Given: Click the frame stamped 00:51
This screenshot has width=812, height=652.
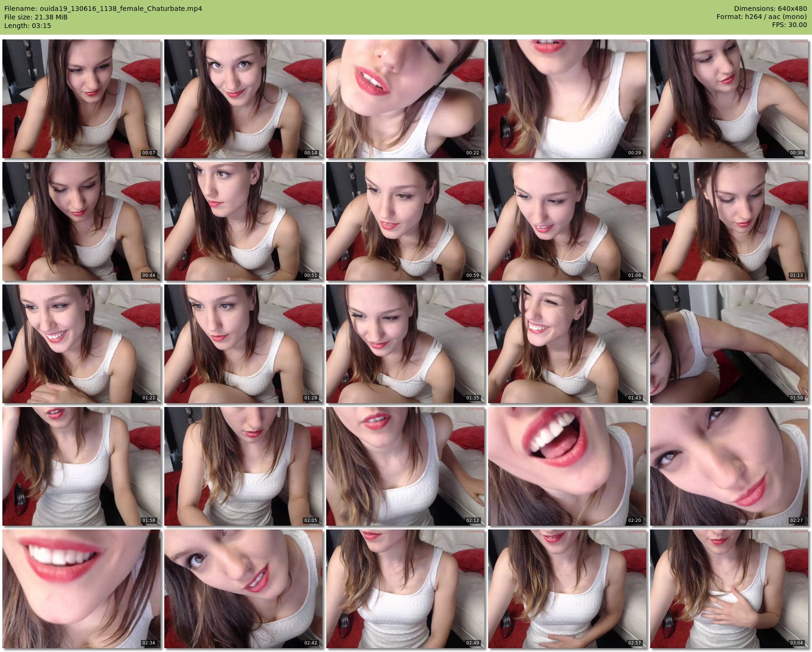Looking at the screenshot, I should (244, 221).
